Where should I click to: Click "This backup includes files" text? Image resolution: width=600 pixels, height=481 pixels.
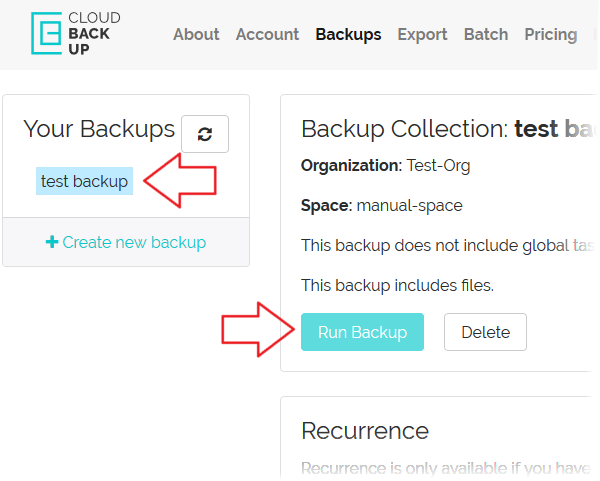click(397, 285)
